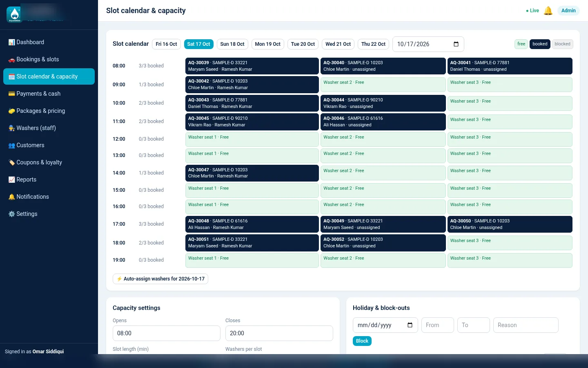Image resolution: width=588 pixels, height=368 pixels.
Task: Select Slot calendar & capacity sidebar item
Action: [x=49, y=76]
